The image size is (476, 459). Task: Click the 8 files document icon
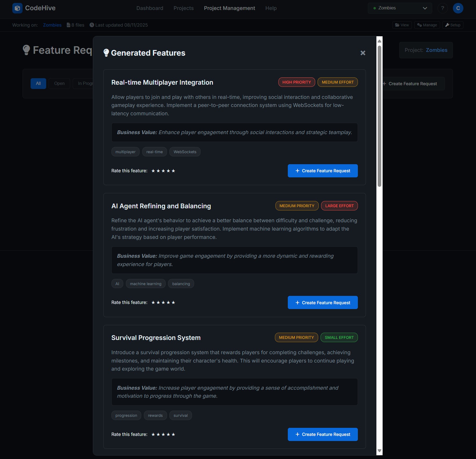point(69,25)
